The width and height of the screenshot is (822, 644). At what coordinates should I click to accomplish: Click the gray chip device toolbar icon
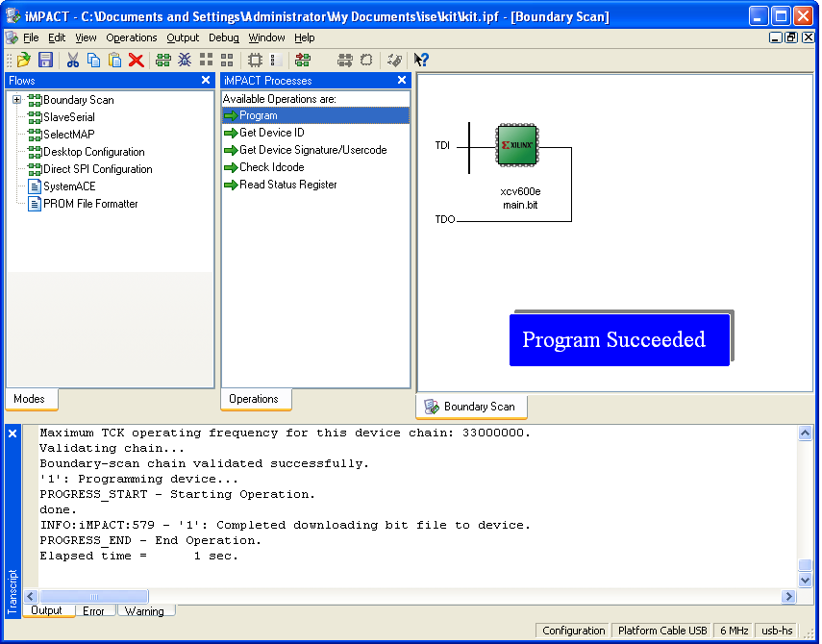click(x=256, y=60)
